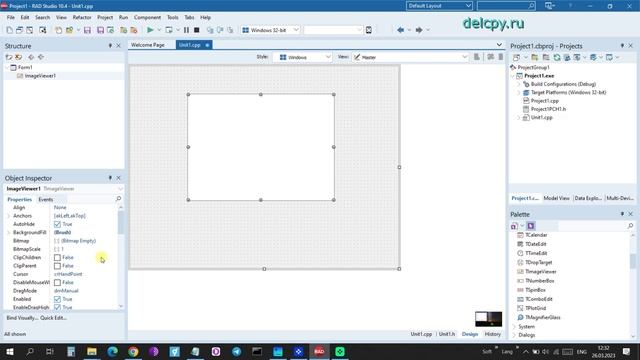Toggle the EnableDragHighlight checkbox

coord(57,307)
